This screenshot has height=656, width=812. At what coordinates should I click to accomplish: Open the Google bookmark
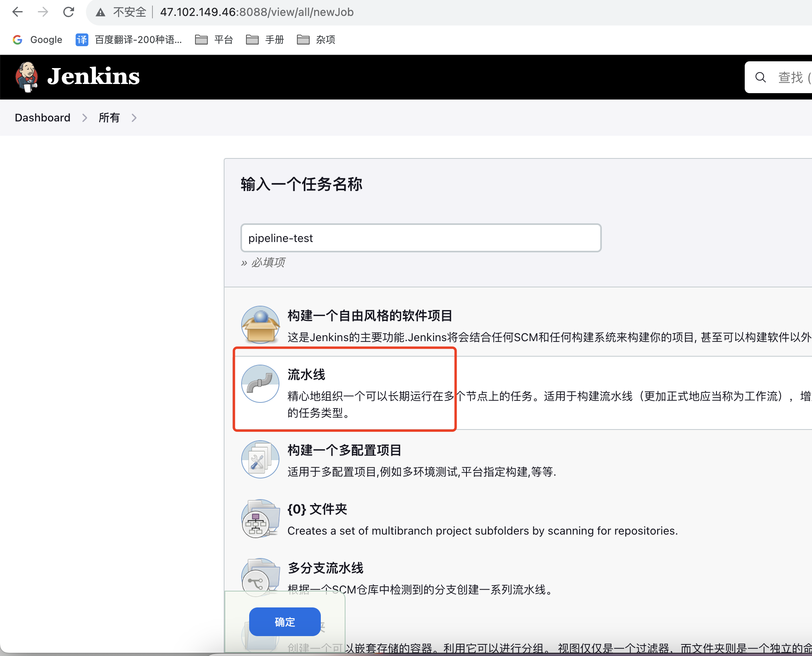37,40
